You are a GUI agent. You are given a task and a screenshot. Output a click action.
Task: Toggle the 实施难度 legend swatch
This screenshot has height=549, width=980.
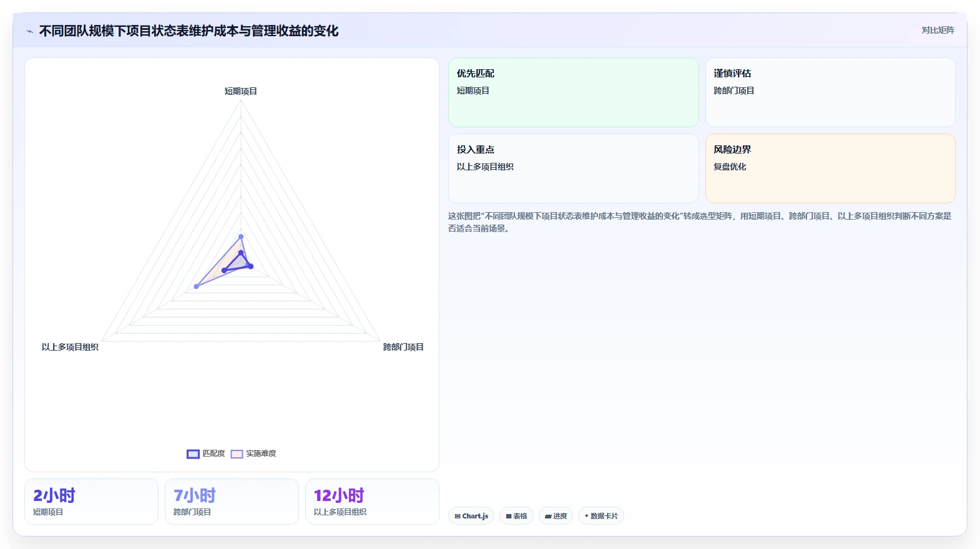point(237,454)
